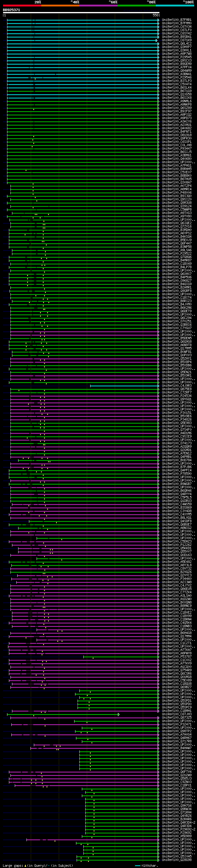Select hit label UniRef100_Q3HVP7
This screenshot has width=197, height=868.
[x=176, y=47]
